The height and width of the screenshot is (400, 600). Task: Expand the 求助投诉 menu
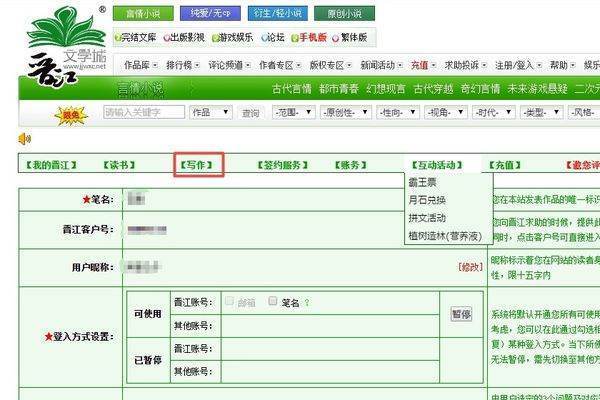[x=465, y=65]
